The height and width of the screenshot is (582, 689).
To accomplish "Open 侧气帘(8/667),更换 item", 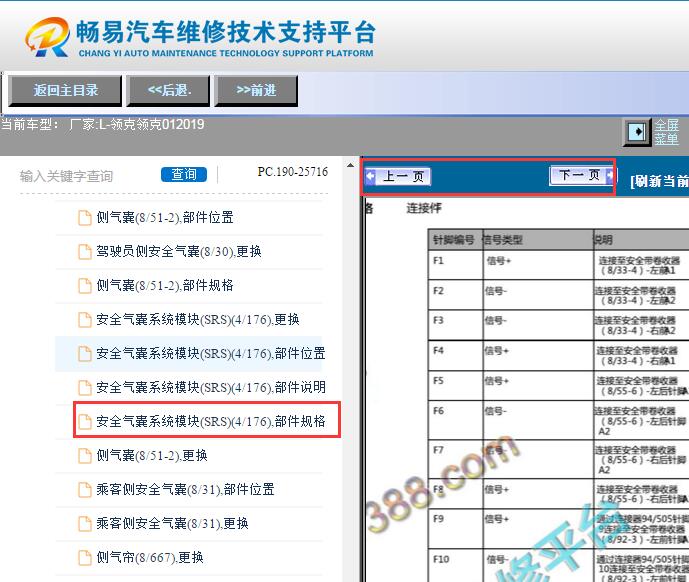I will click(150, 557).
